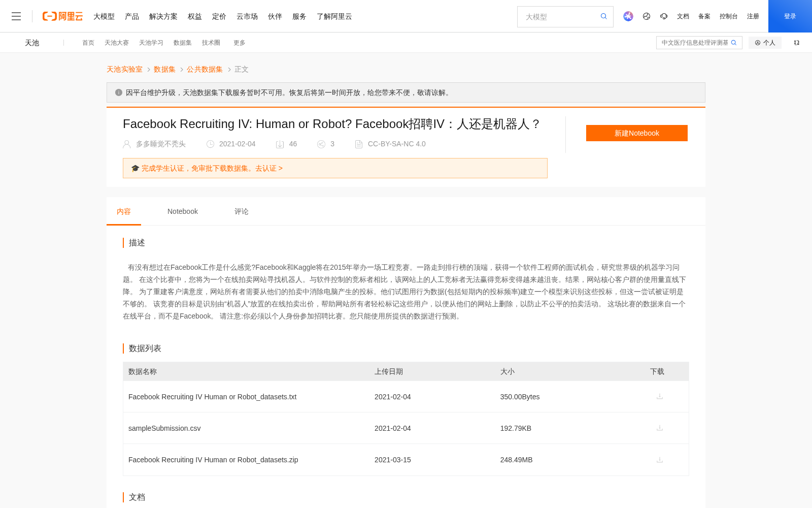Go to 公共数据集 breadcrumb
Viewport: 812px width, 508px height.
205,69
